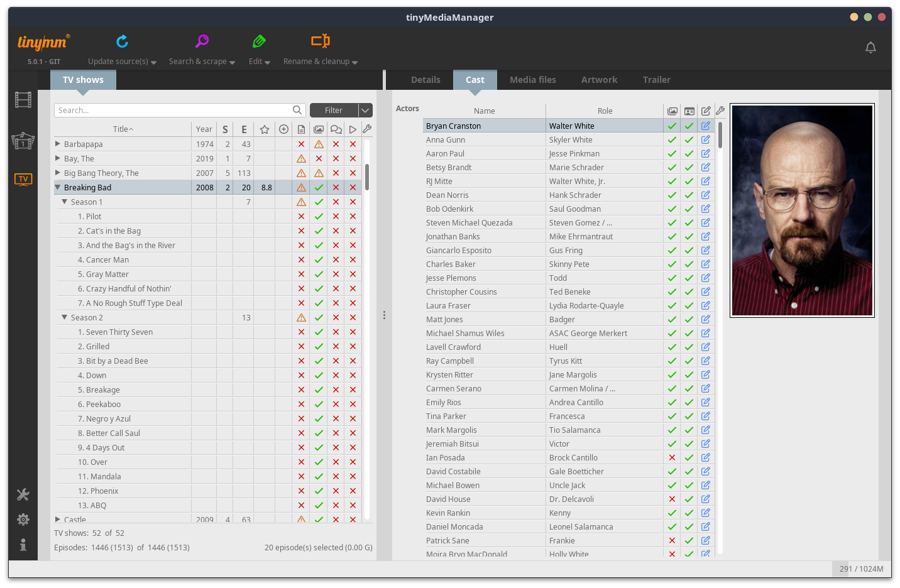Click the Edit pencil icon in toolbar

pyautogui.click(x=259, y=41)
